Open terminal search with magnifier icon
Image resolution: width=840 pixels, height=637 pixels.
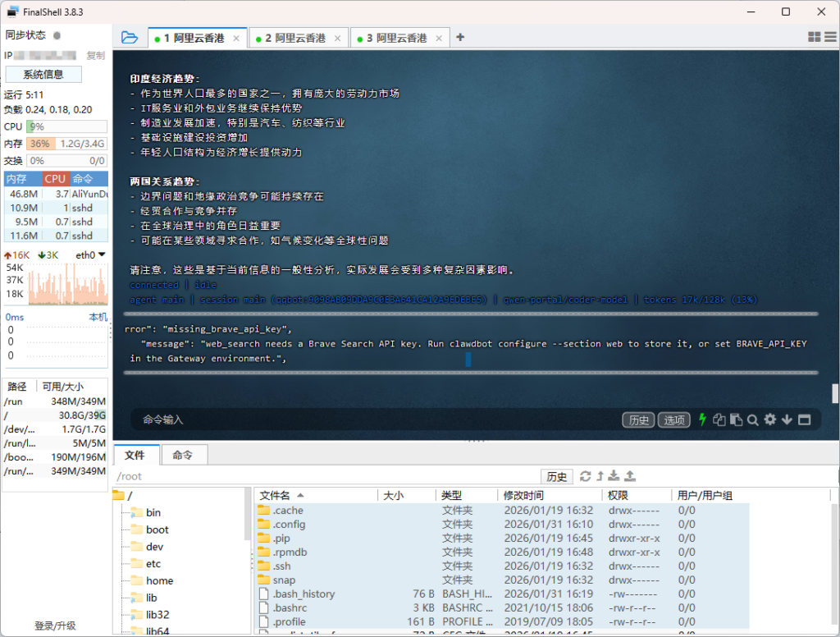752,419
